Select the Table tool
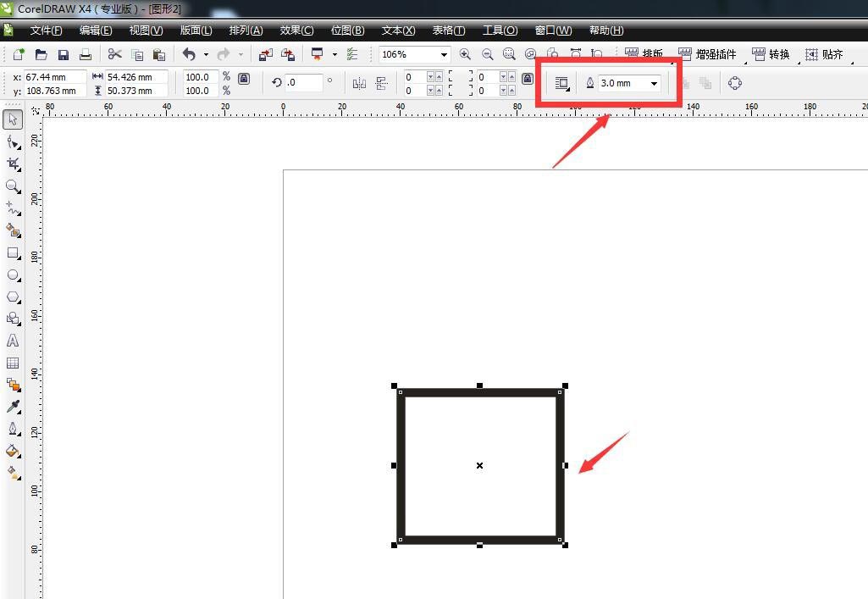Viewport: 868px width, 599px height. pyautogui.click(x=13, y=363)
